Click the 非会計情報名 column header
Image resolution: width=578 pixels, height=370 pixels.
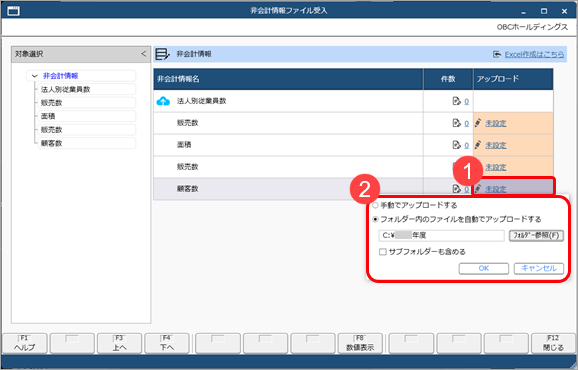coord(288,79)
